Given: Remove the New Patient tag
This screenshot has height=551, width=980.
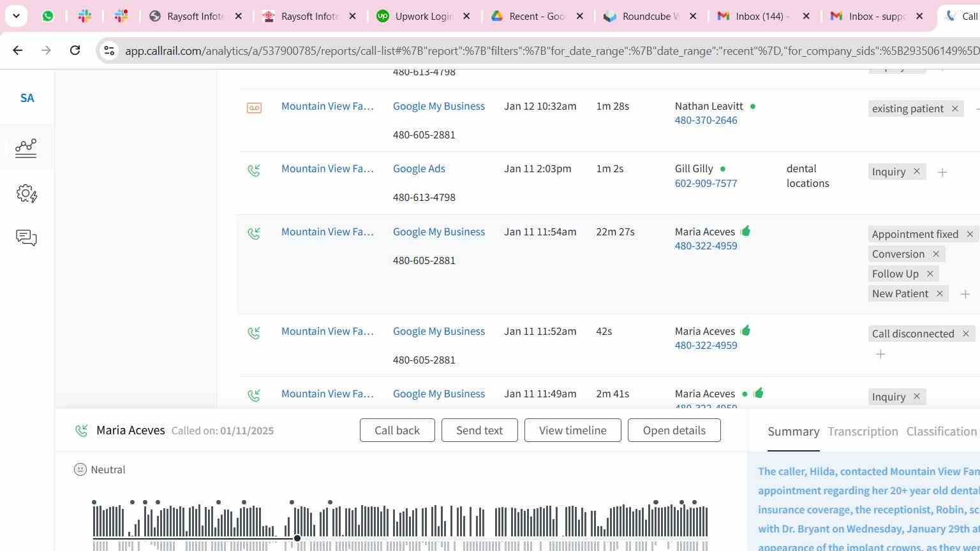Looking at the screenshot, I should pyautogui.click(x=940, y=293).
